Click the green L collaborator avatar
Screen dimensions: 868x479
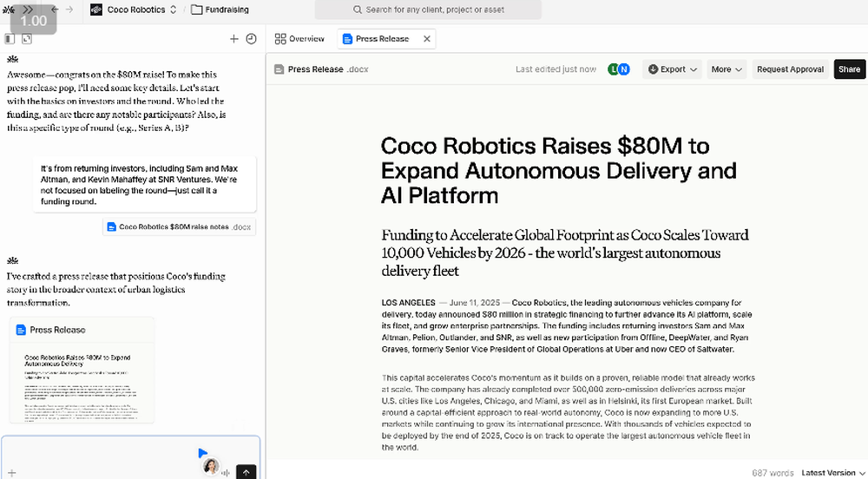point(613,69)
